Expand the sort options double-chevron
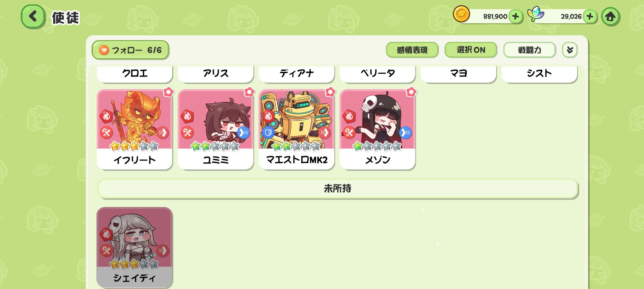The image size is (644, 289). (570, 50)
